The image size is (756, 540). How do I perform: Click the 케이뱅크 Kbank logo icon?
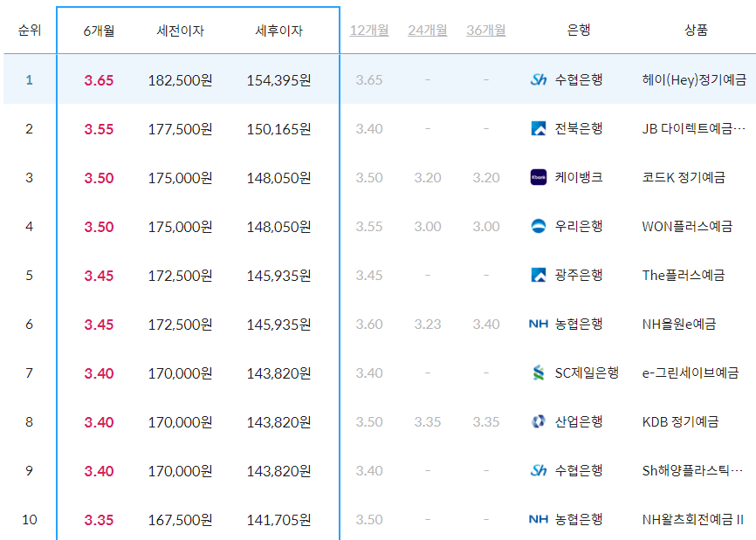click(x=538, y=177)
